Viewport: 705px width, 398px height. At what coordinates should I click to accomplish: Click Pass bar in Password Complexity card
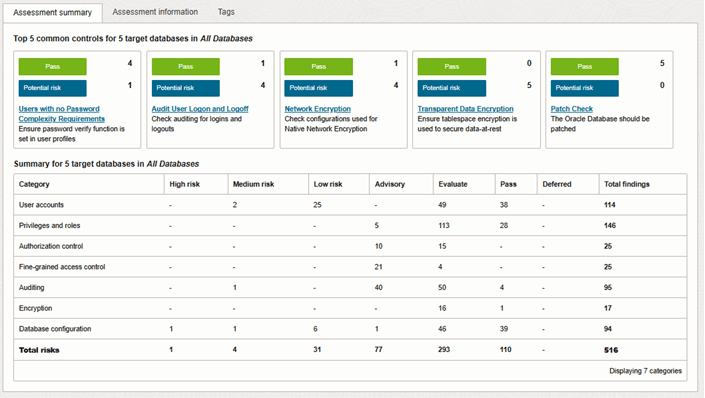pos(53,67)
